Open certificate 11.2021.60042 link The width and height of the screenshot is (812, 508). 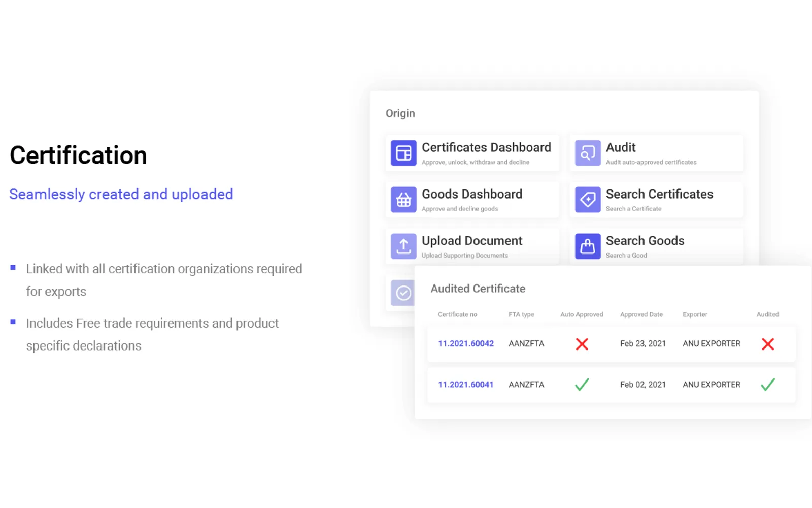[x=466, y=344]
